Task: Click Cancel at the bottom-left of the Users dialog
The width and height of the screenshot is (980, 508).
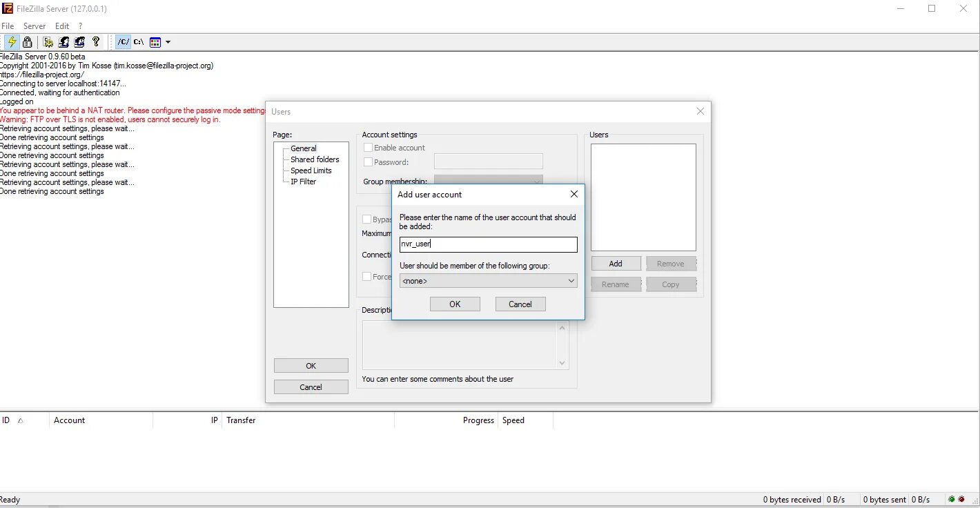Action: click(311, 387)
